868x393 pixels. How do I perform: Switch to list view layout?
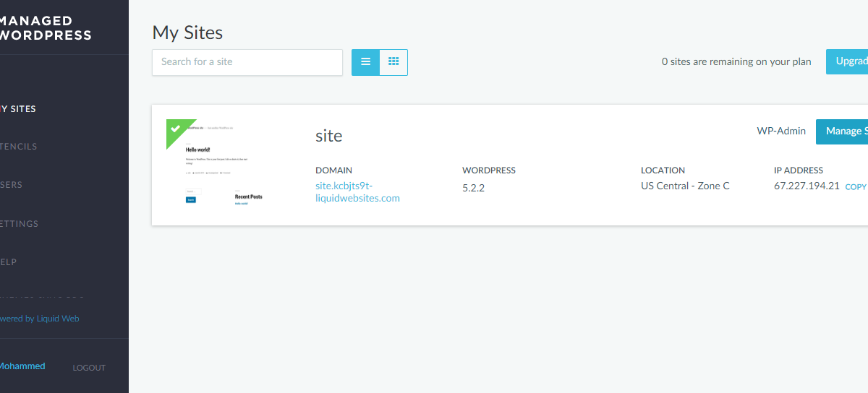[x=365, y=62]
